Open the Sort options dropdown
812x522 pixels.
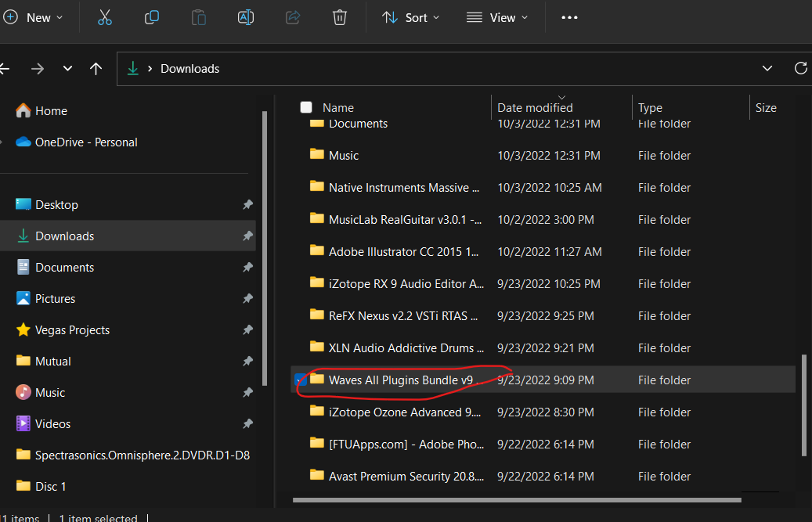click(411, 17)
